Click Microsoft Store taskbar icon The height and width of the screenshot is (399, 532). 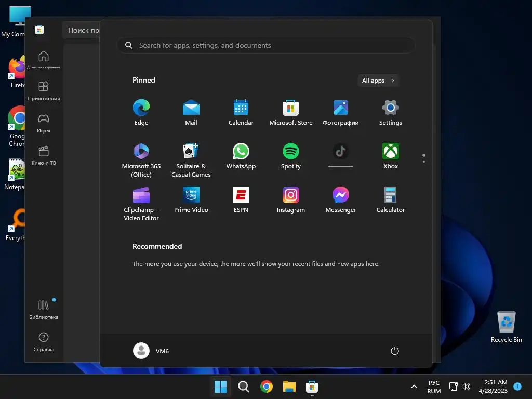click(x=312, y=387)
